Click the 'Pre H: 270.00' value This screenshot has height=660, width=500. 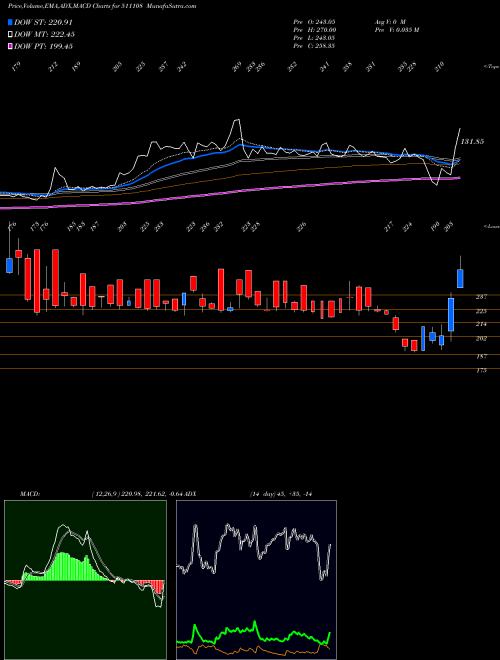pos(314,30)
